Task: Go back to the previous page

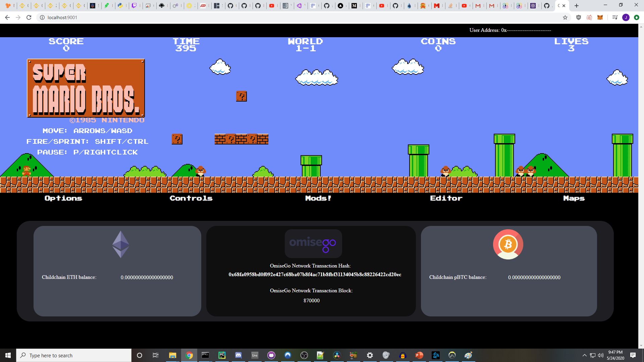Action: pos(7,17)
